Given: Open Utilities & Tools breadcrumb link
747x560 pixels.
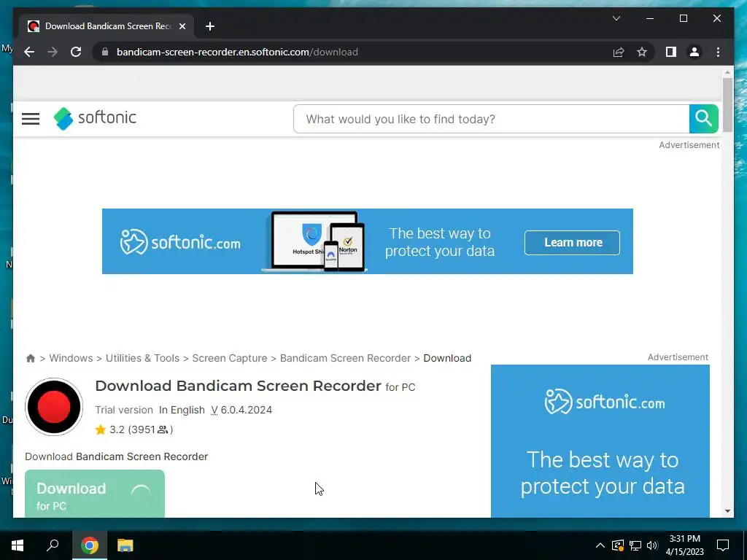Looking at the screenshot, I should [x=142, y=358].
